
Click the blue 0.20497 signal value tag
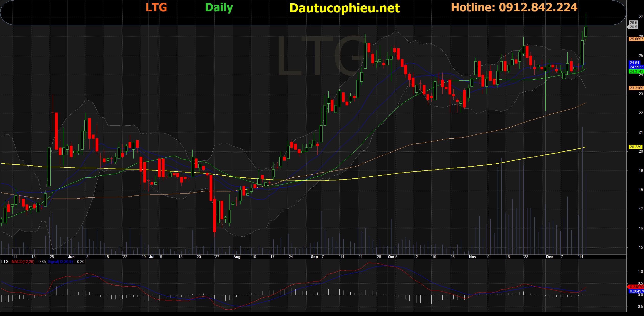click(x=636, y=291)
